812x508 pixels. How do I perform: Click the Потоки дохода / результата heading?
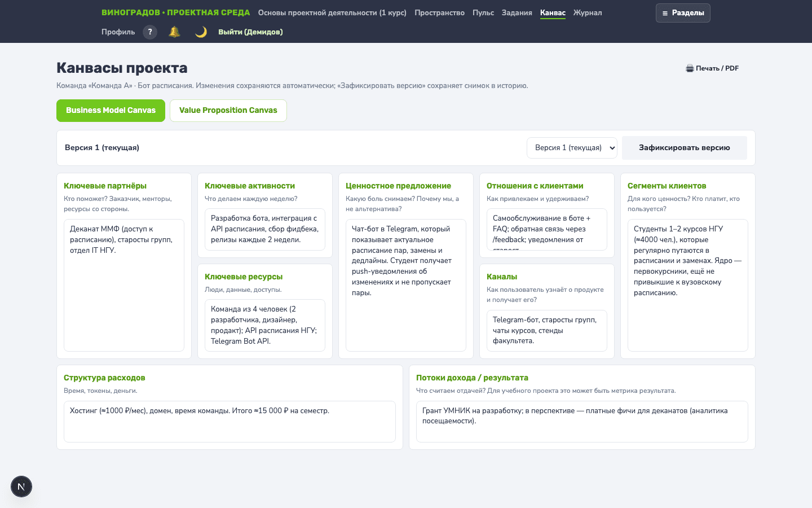click(472, 378)
